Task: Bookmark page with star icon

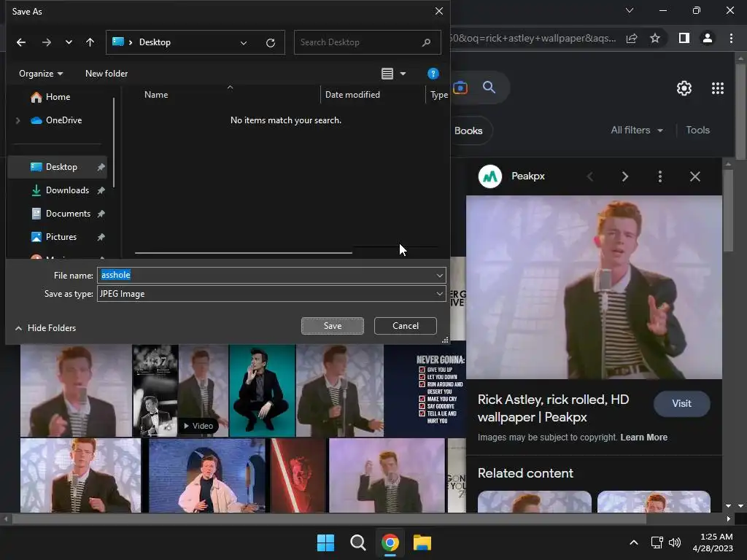Action: 655,38
